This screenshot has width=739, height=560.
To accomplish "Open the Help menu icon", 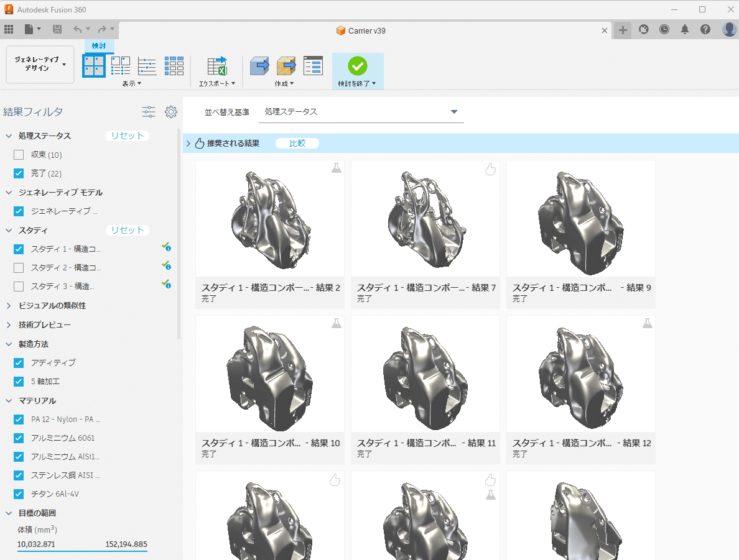I will 705,30.
